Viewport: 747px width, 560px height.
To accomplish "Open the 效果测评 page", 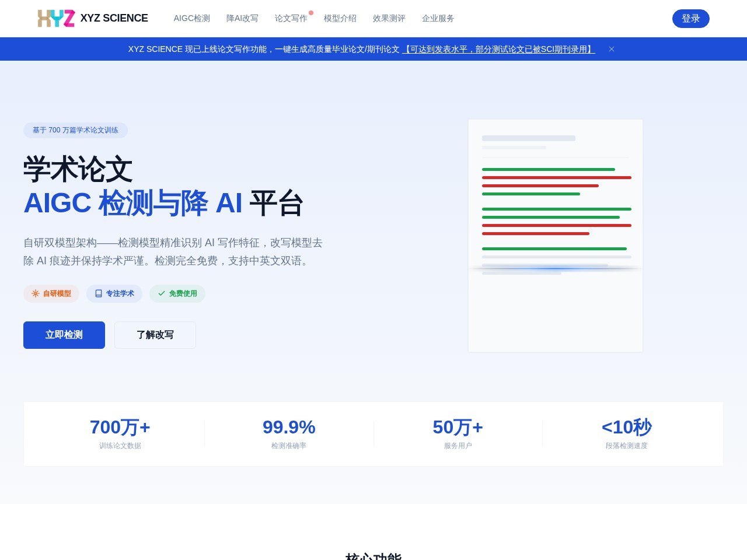I will pos(389,19).
